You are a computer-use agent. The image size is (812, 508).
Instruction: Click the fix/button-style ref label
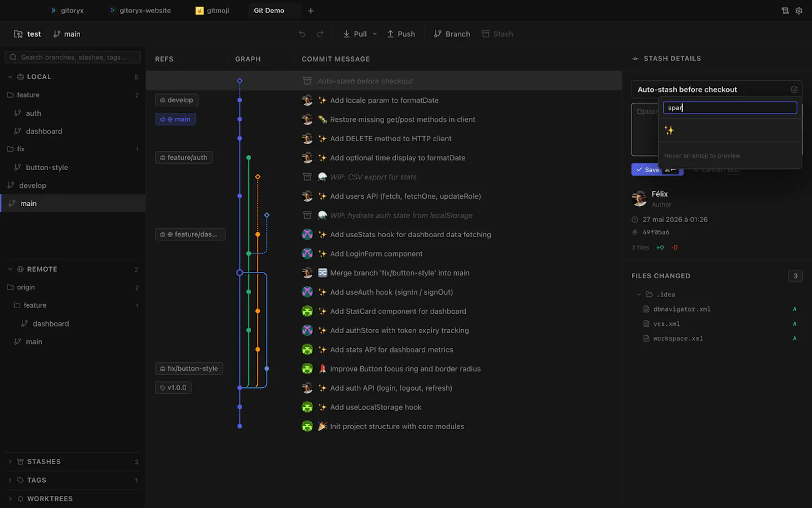[189, 368]
